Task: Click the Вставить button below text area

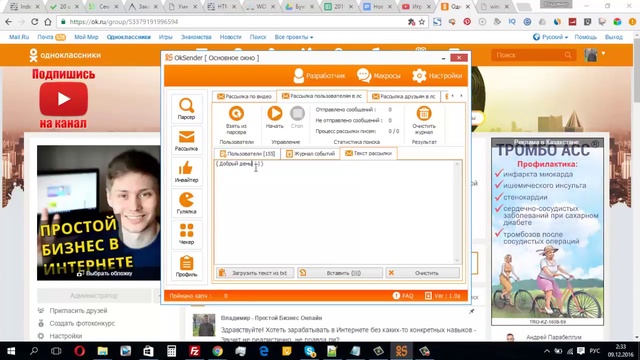Action: coord(340,273)
